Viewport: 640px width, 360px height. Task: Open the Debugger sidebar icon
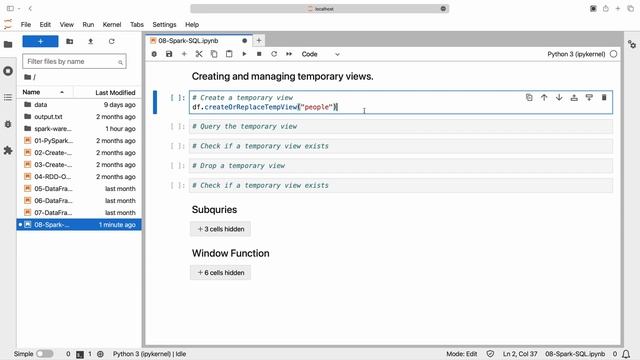[x=8, y=124]
